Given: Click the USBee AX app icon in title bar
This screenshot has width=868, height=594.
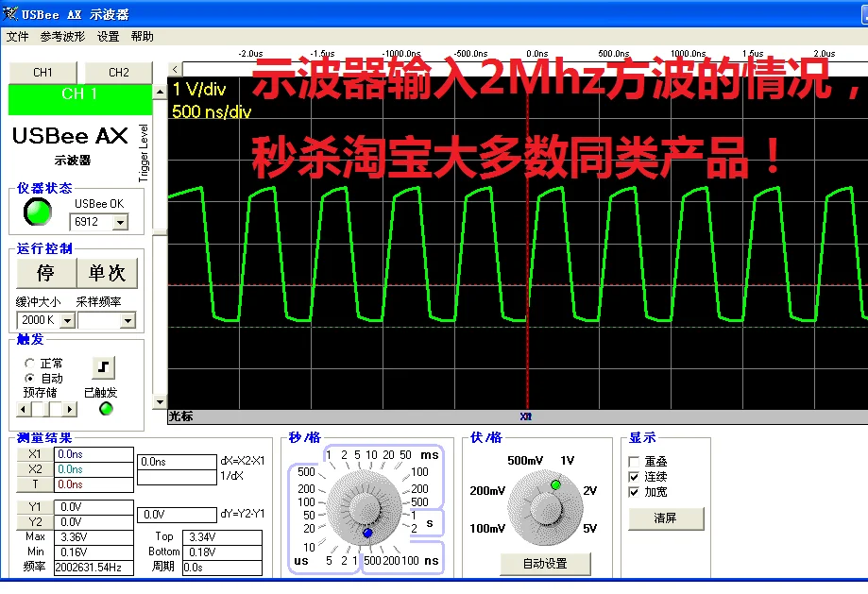Looking at the screenshot, I should 10,13.
